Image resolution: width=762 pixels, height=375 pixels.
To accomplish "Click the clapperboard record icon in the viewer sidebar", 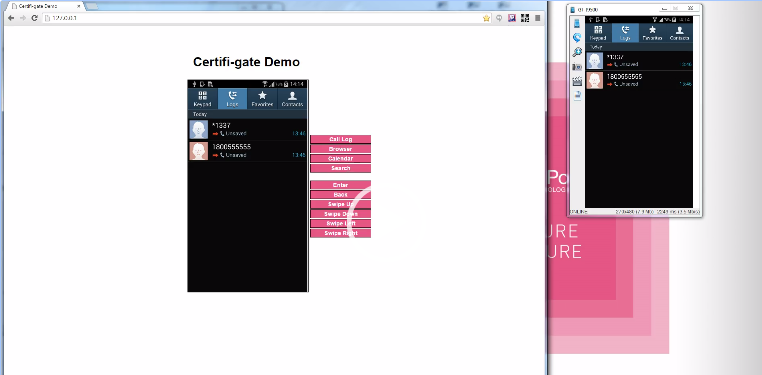I will click(x=577, y=81).
